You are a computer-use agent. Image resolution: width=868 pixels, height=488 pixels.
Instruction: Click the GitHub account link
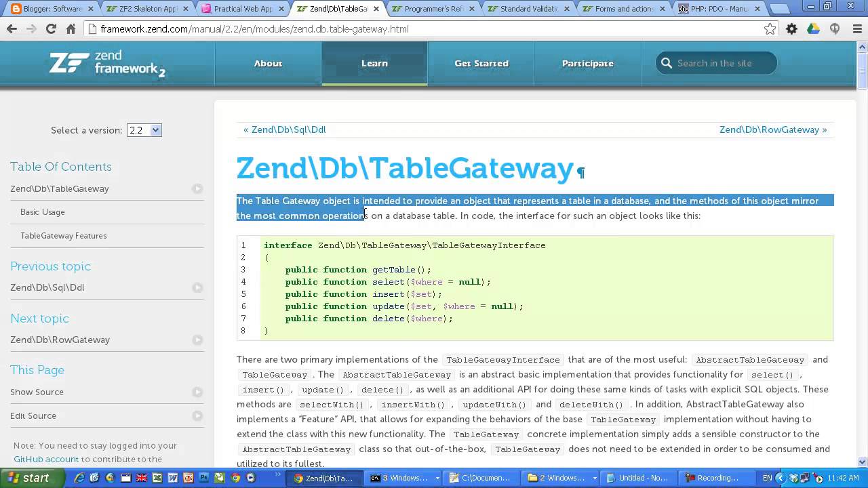click(46, 459)
